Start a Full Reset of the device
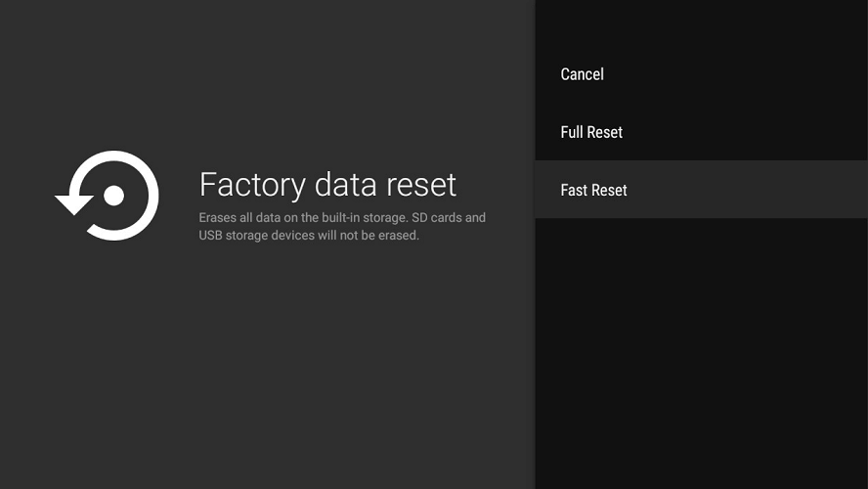Viewport: 868px width, 489px height. [x=701, y=132]
